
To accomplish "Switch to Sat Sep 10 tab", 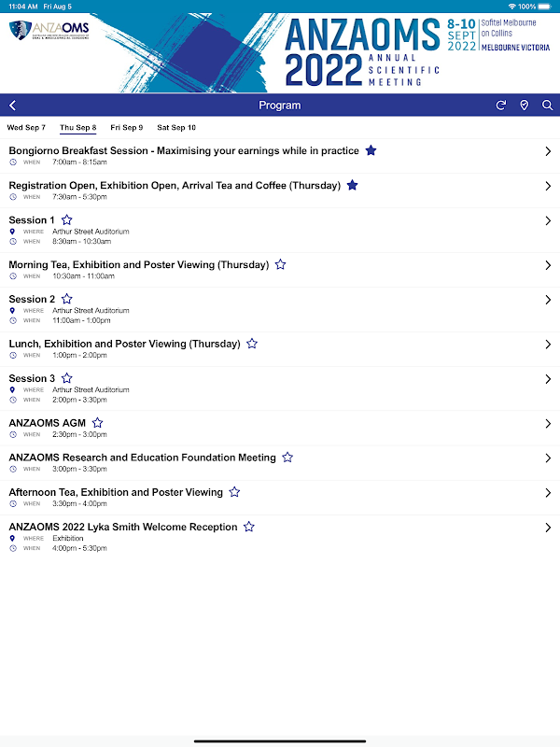I will coord(176,128).
